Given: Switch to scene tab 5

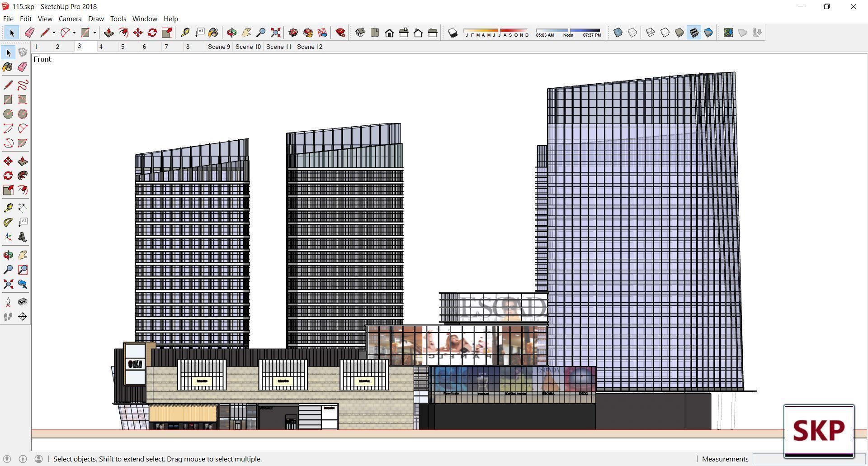Looking at the screenshot, I should coord(123,47).
